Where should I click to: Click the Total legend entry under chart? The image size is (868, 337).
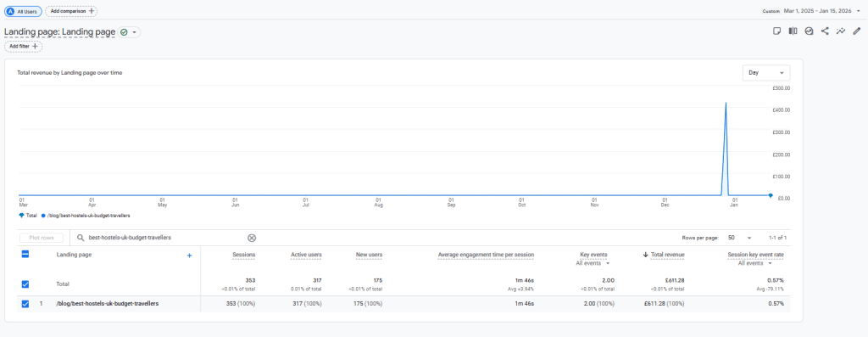pos(28,215)
